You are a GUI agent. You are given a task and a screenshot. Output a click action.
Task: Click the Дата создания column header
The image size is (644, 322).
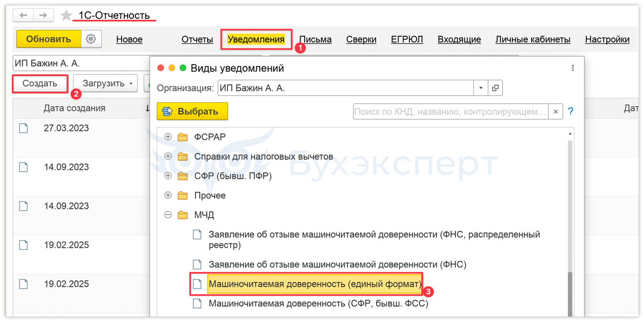coord(75,108)
